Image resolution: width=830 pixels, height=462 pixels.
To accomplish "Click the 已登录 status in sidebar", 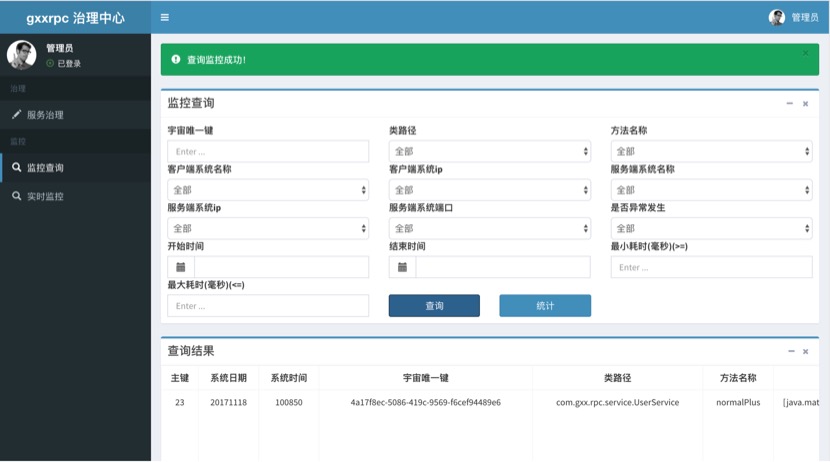I will click(64, 64).
